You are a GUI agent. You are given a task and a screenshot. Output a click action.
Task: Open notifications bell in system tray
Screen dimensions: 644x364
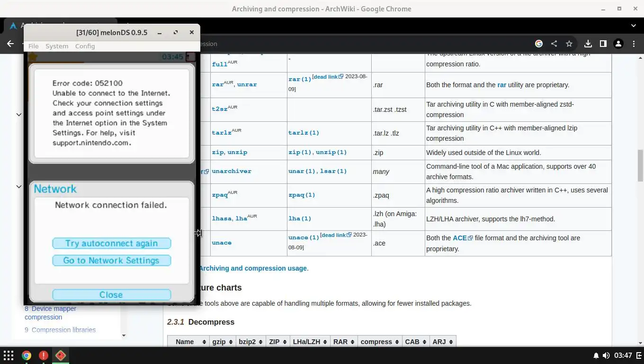click(x=596, y=355)
